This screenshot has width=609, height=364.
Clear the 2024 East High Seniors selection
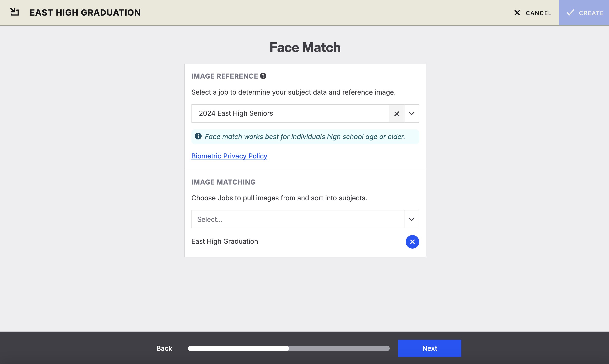[396, 114]
